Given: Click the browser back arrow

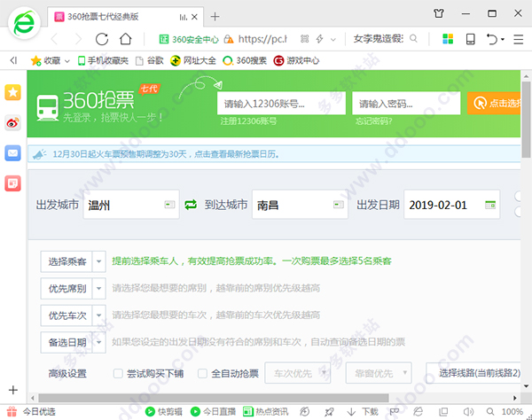Looking at the screenshot, I should pyautogui.click(x=55, y=39).
